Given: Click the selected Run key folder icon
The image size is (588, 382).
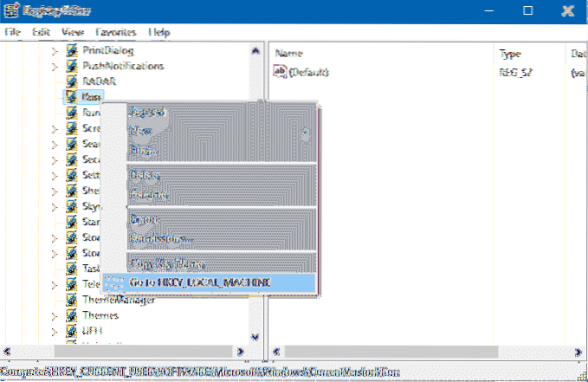Looking at the screenshot, I should 72,97.
